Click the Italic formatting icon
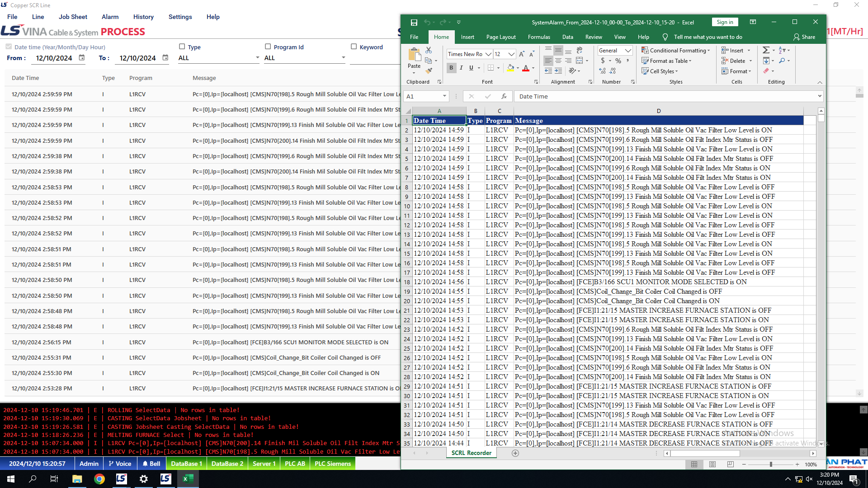The height and width of the screenshot is (488, 868). (461, 68)
